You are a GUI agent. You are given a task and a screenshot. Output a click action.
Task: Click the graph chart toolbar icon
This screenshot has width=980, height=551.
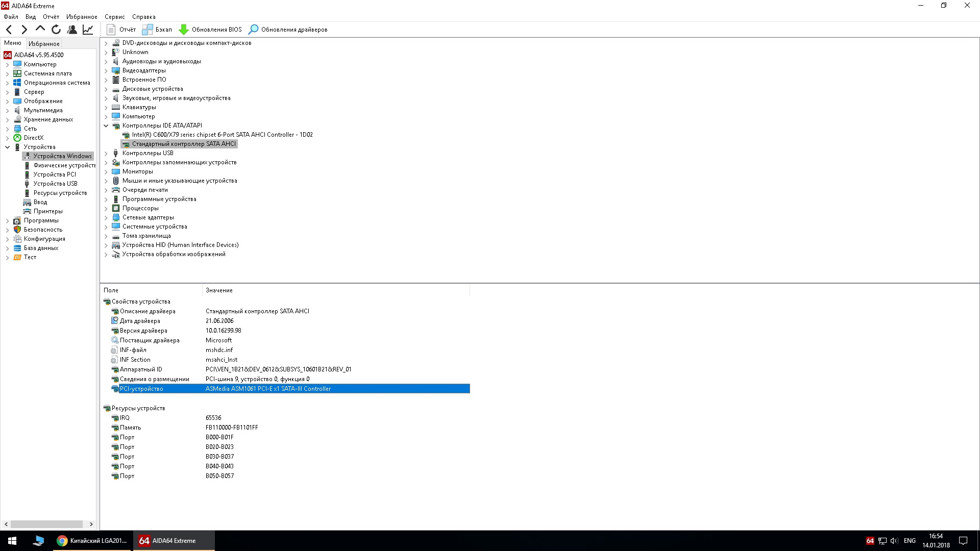[88, 30]
